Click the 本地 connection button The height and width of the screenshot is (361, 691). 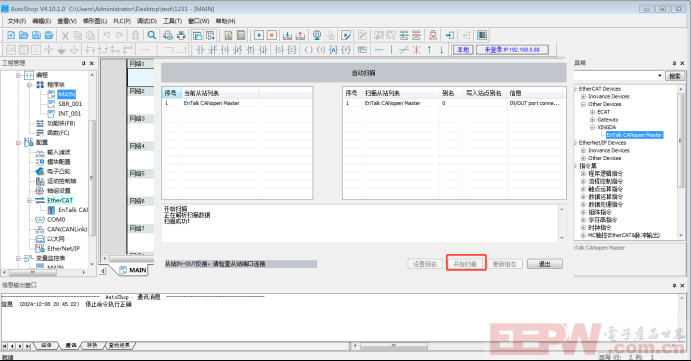(x=463, y=50)
